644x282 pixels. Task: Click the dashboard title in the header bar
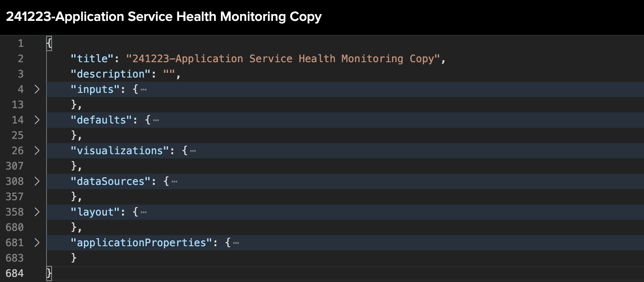coord(163,17)
